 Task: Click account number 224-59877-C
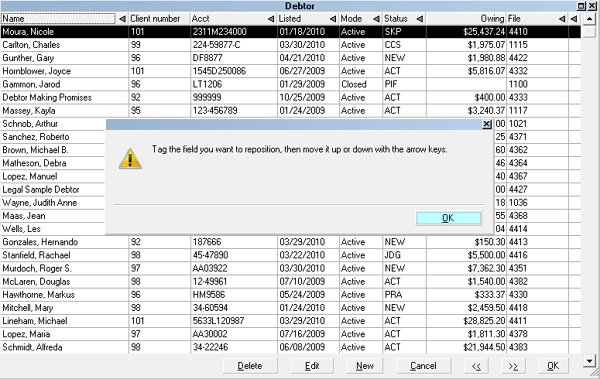(x=217, y=45)
